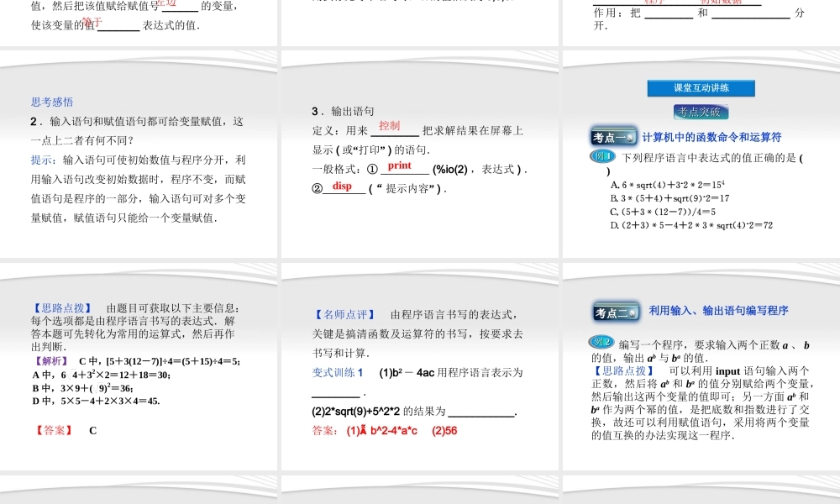Click the title 利用输入、输出语句编写程序
The height and width of the screenshot is (504, 840).
pos(718,310)
